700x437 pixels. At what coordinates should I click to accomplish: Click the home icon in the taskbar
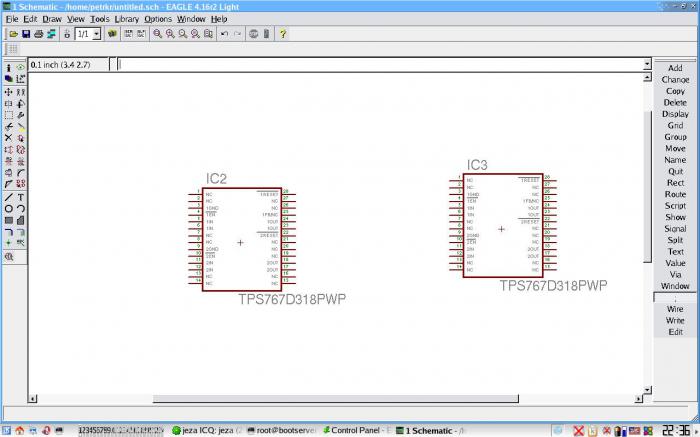pyautogui.click(x=20, y=431)
